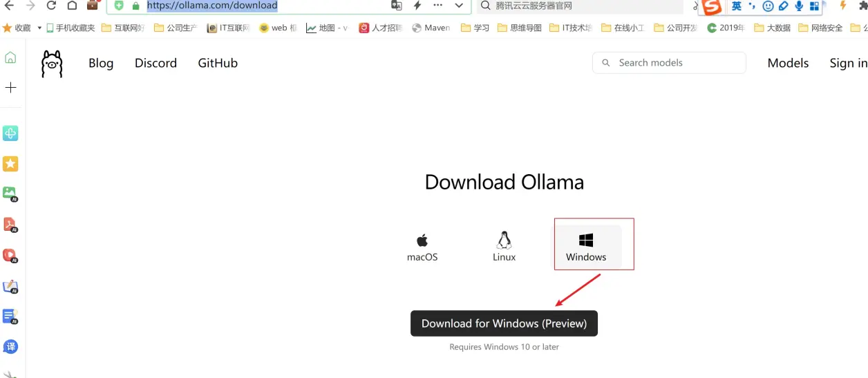868x378 pixels.
Task: Open the Discord link
Action: pyautogui.click(x=155, y=63)
